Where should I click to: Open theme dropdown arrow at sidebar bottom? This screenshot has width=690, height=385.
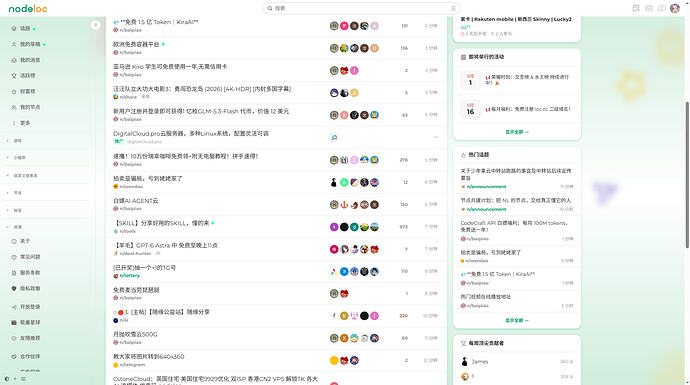click(x=15, y=378)
